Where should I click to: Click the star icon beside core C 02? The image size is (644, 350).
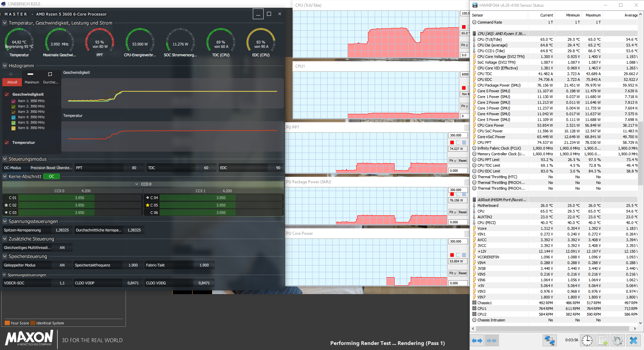click(6, 205)
